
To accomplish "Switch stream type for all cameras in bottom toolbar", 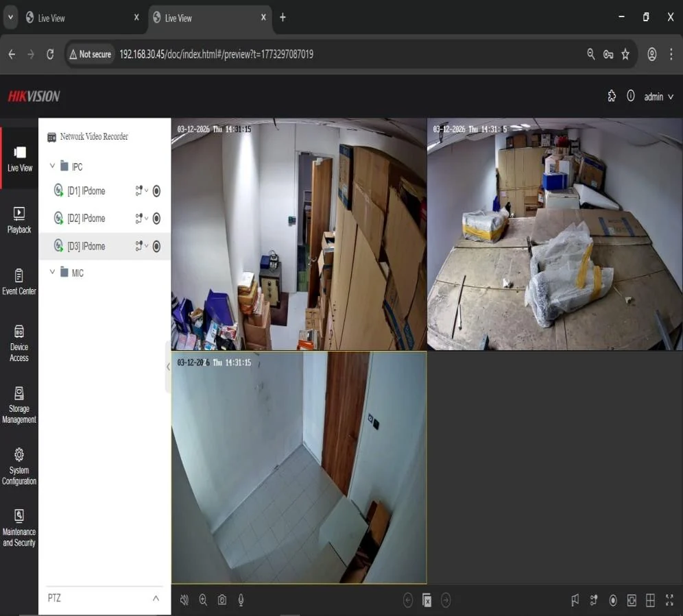I will click(594, 600).
